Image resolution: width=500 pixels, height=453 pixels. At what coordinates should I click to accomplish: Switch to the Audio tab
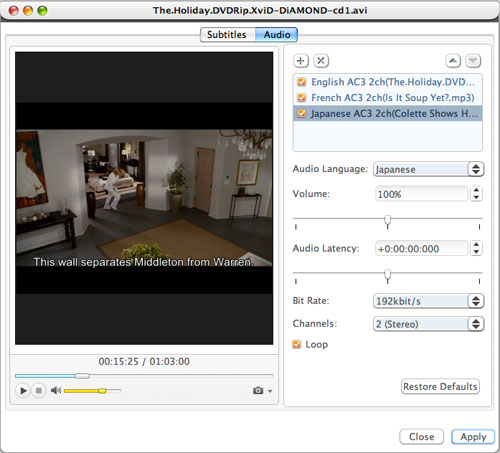277,35
